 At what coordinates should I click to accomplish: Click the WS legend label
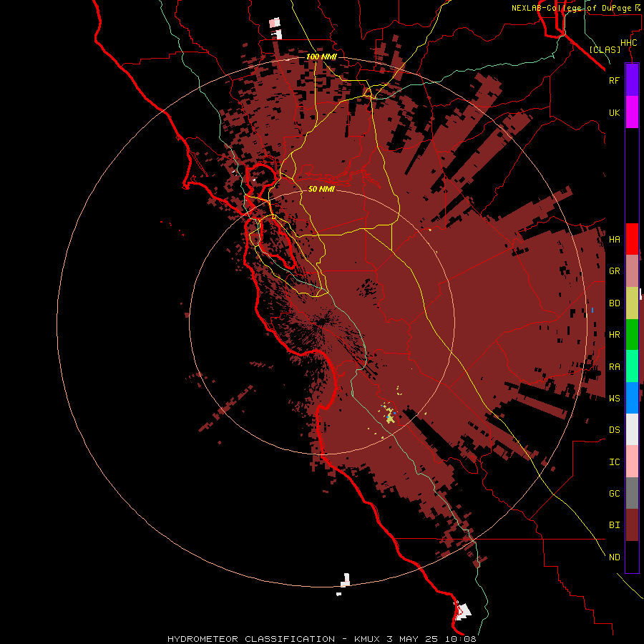click(614, 398)
